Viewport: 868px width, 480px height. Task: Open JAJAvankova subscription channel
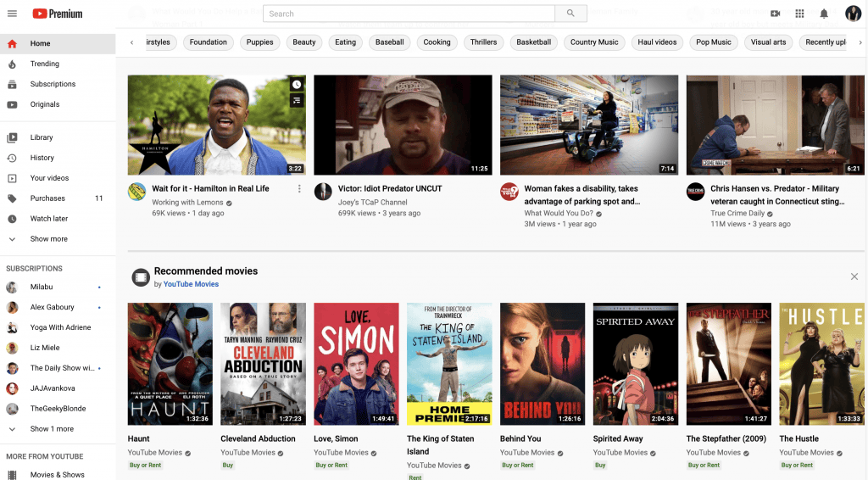click(58, 388)
